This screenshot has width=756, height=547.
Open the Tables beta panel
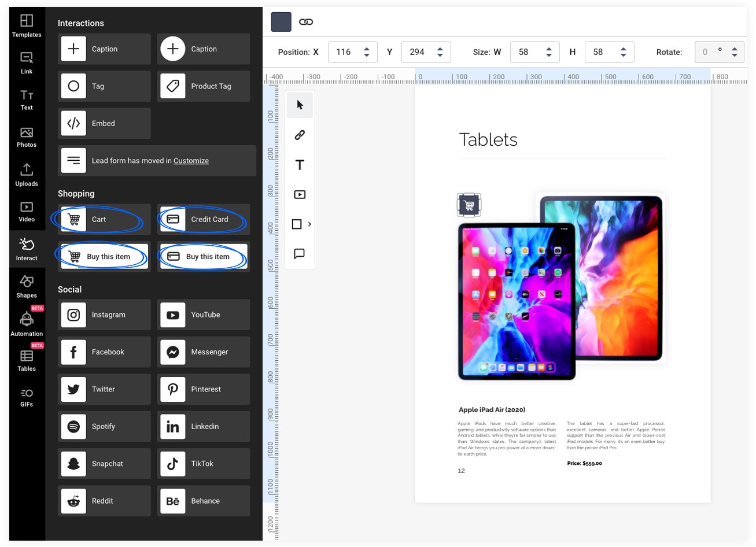coord(27,360)
